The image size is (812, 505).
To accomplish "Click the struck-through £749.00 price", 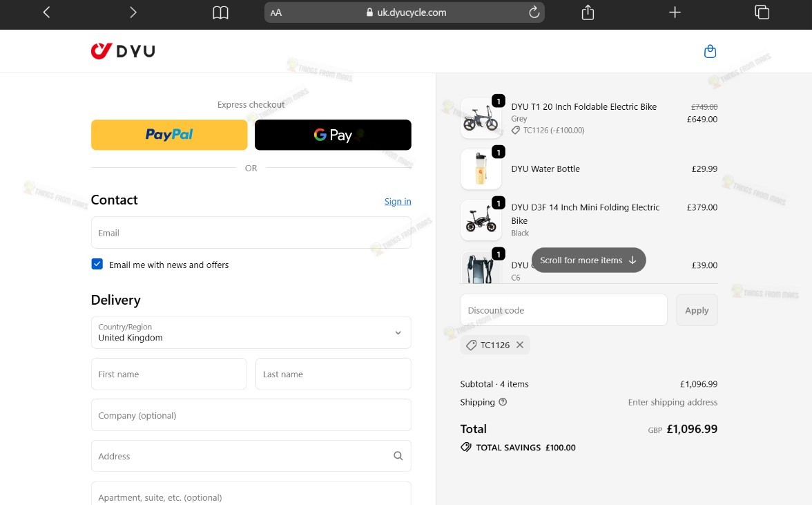I will click(x=704, y=106).
